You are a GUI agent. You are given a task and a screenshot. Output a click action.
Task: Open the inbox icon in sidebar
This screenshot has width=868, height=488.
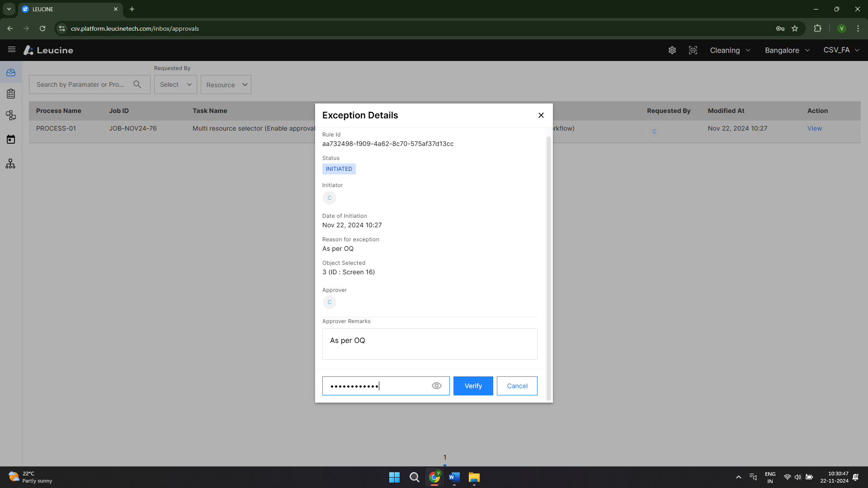pos(11,72)
